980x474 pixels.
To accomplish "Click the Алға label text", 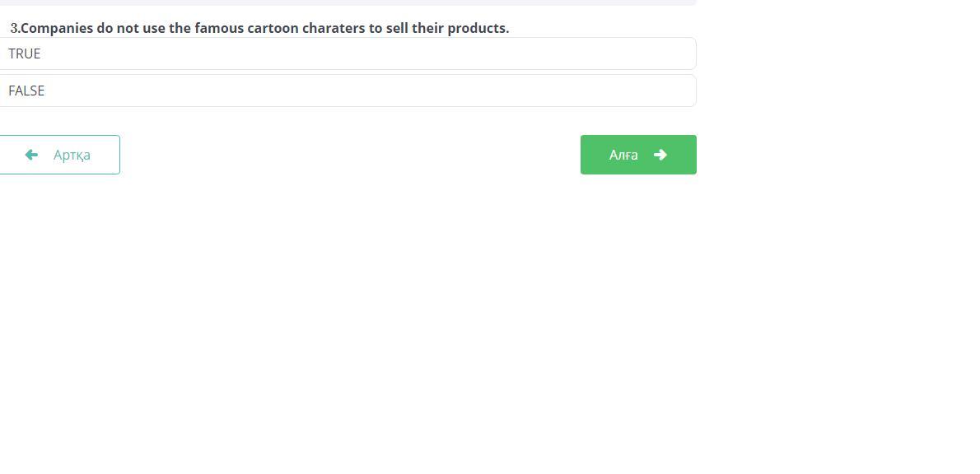I will click(623, 155).
